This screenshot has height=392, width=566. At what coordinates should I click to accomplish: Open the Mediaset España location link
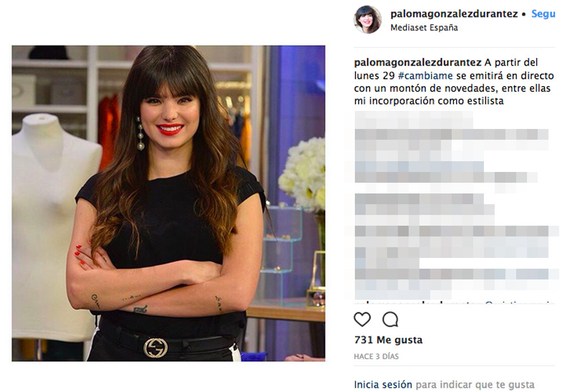click(x=424, y=27)
